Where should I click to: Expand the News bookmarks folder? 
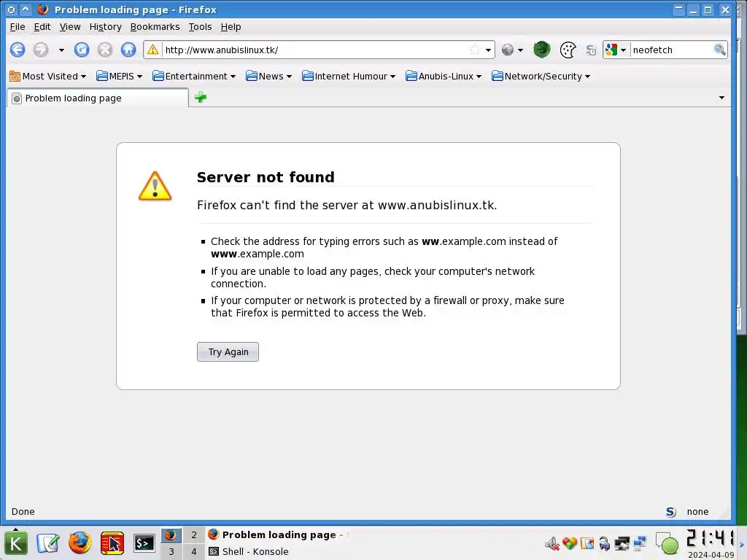(x=268, y=76)
